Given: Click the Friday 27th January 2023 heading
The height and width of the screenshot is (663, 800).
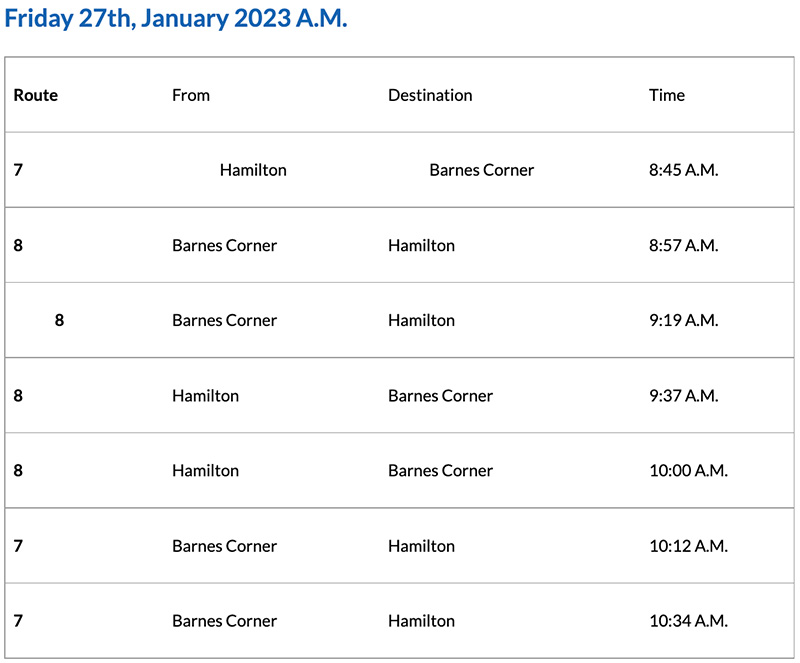Looking at the screenshot, I should 176,19.
